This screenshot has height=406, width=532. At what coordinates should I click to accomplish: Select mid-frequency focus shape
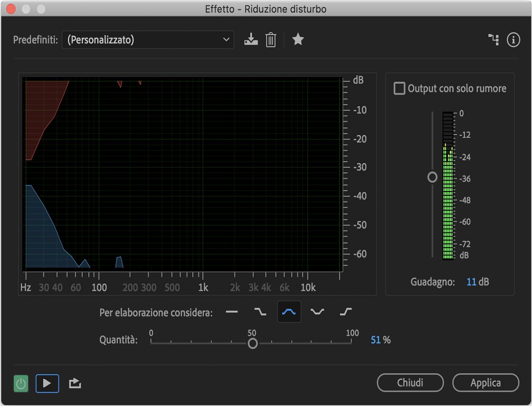[x=289, y=311]
